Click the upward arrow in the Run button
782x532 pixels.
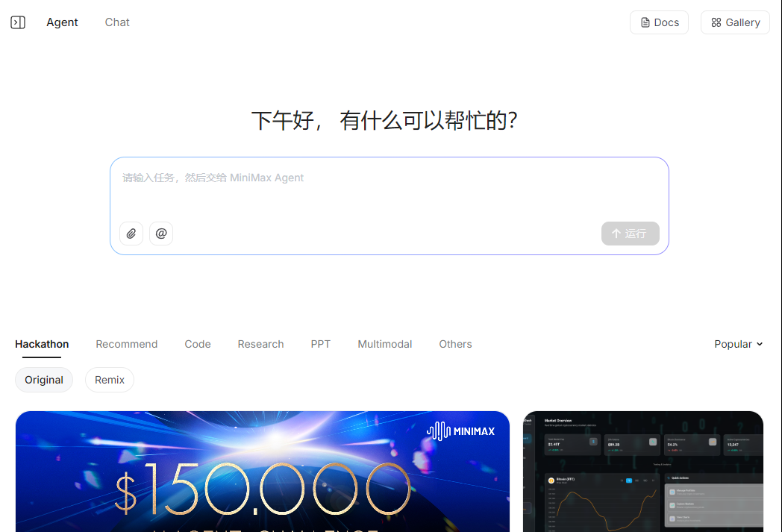(x=616, y=234)
